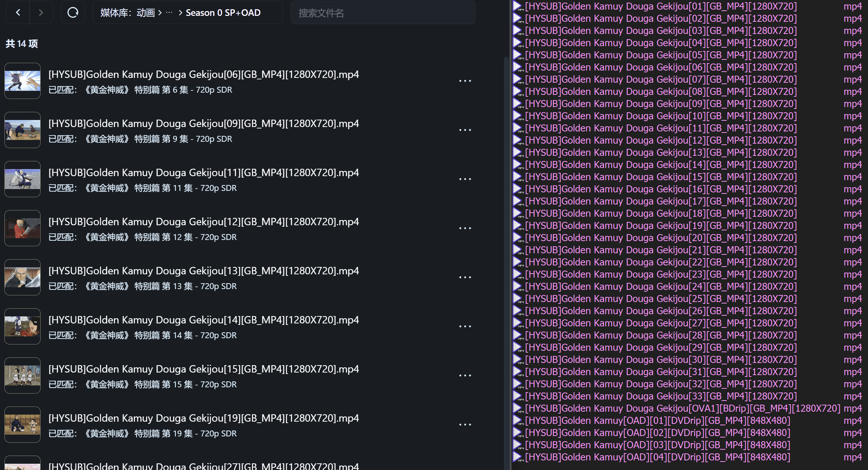Open more options for Gekijou[15] file
This screenshot has width=868, height=470.
click(465, 375)
